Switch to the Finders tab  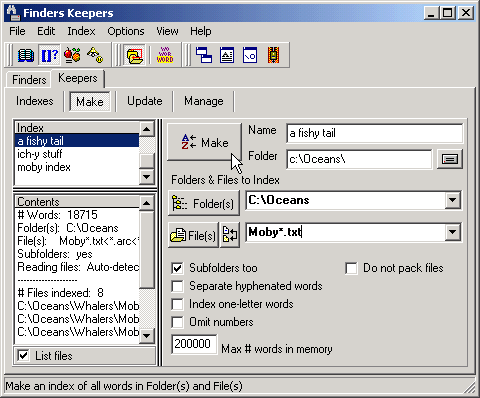29,80
